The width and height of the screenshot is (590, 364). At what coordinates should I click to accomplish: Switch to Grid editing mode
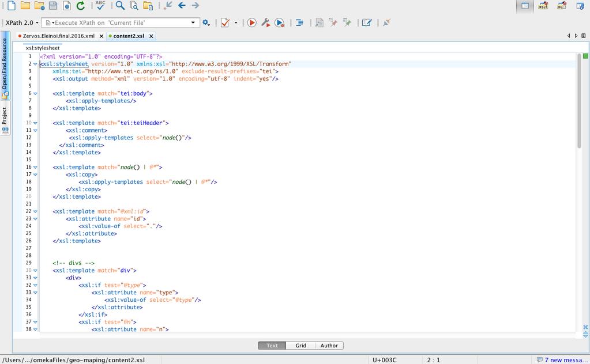(300, 346)
